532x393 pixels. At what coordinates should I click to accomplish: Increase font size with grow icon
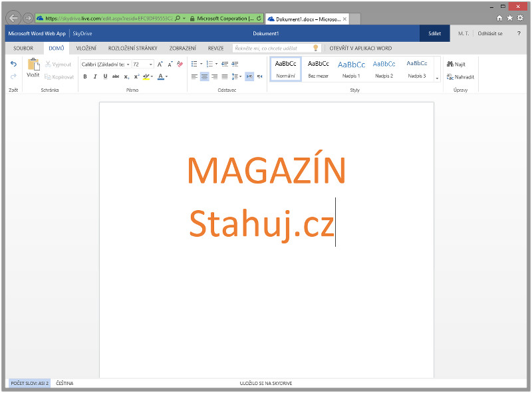[x=160, y=64]
